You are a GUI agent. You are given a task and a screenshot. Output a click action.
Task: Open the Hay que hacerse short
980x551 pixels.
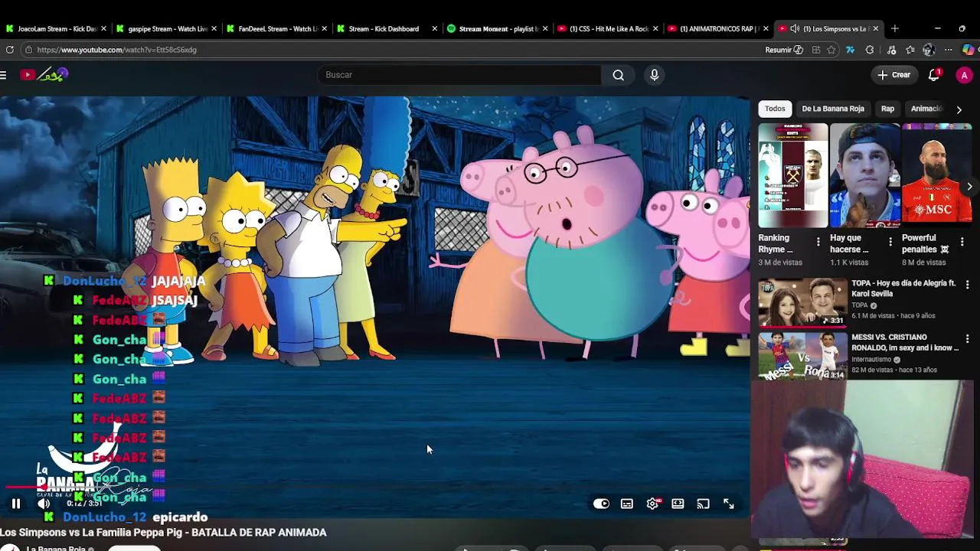pyautogui.click(x=864, y=175)
